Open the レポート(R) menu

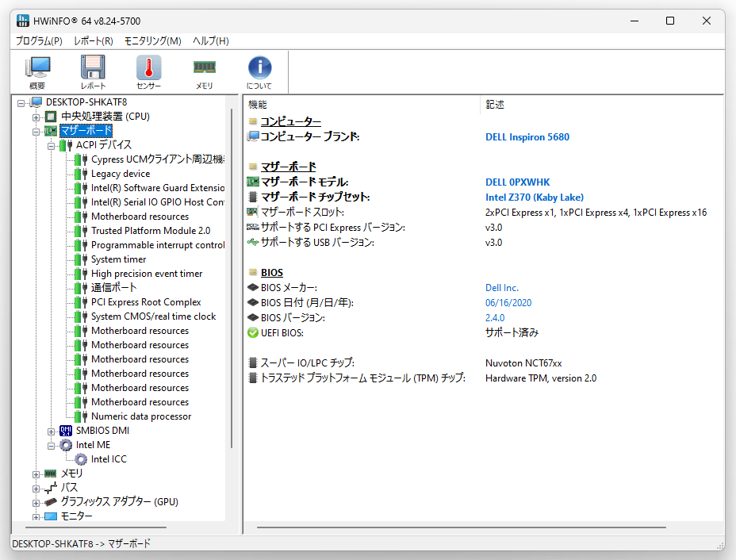click(x=94, y=40)
